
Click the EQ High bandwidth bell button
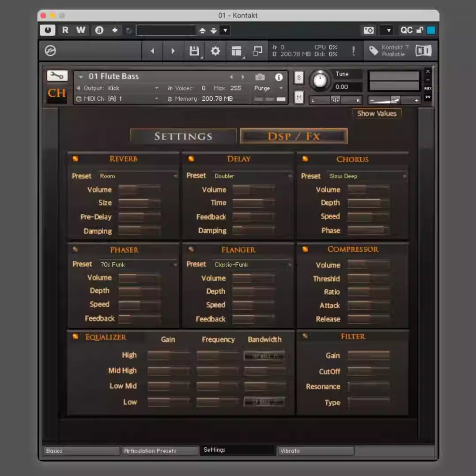pyautogui.click(x=264, y=356)
